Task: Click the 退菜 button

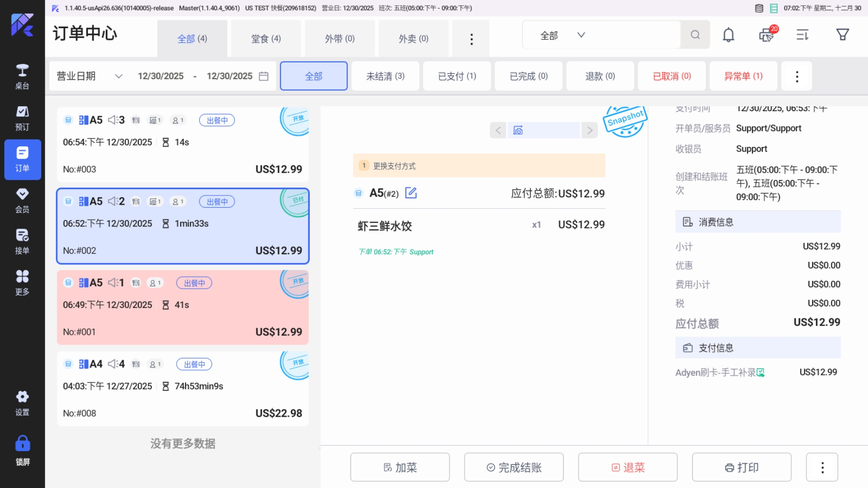Action: (x=627, y=467)
